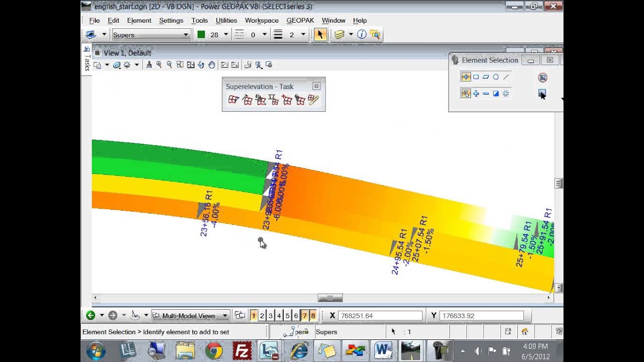
Task: Click Update View brush icon
Action: point(149,65)
